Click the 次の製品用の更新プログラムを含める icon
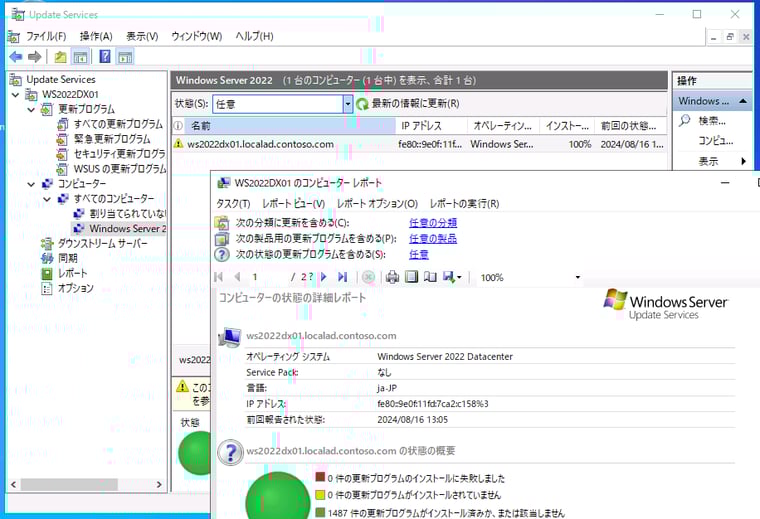This screenshot has height=519, width=760. (222, 238)
